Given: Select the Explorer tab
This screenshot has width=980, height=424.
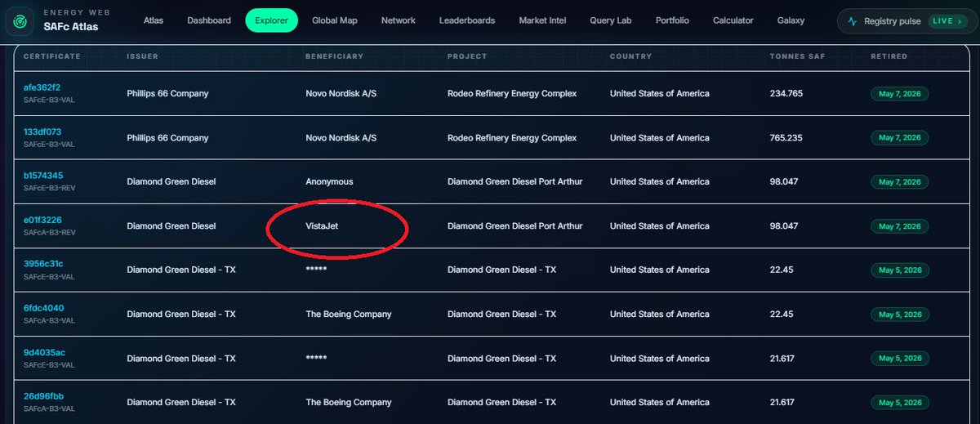Looking at the screenshot, I should 272,20.
